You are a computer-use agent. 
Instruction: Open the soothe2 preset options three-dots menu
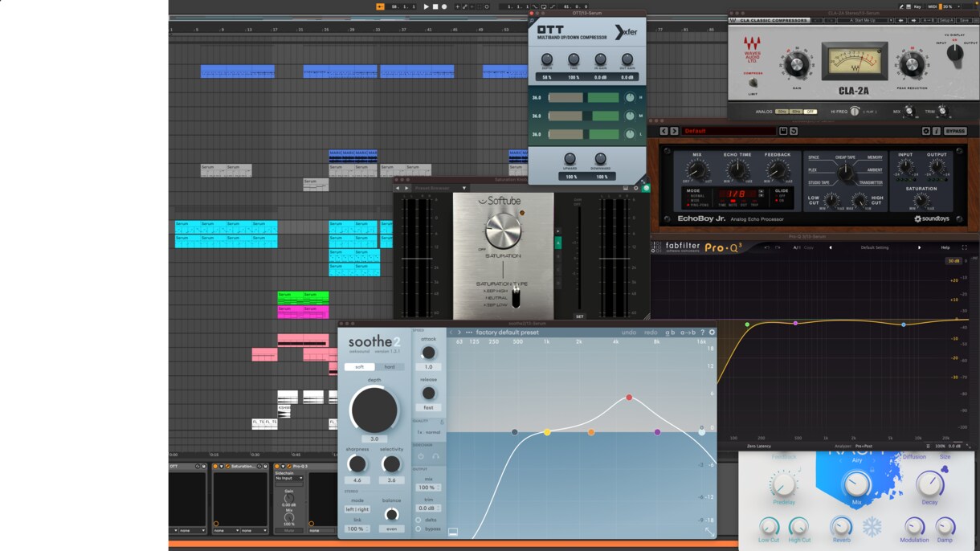pyautogui.click(x=469, y=333)
